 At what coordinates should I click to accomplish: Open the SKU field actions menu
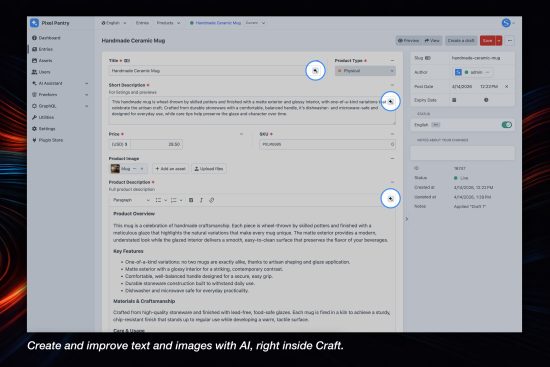click(392, 134)
